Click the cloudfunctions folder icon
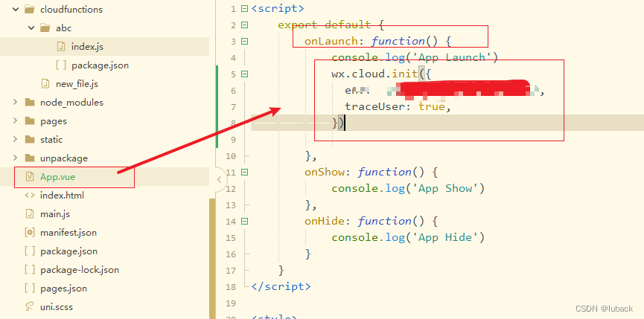The image size is (644, 319). (x=30, y=10)
